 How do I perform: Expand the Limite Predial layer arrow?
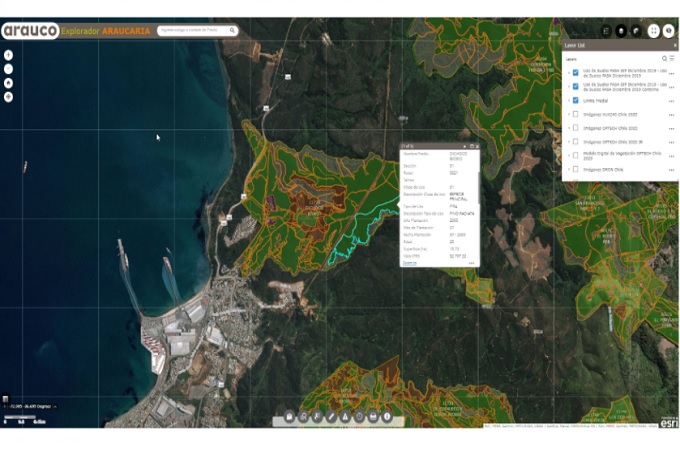[568, 100]
